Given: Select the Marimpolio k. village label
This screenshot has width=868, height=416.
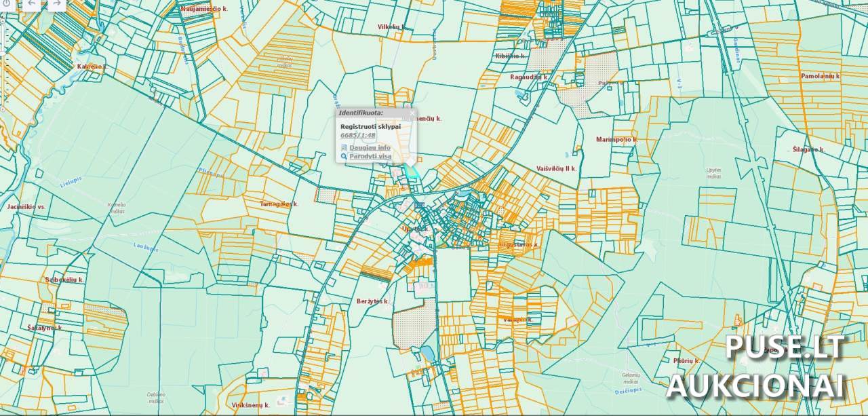Looking at the screenshot, I should pos(616,139).
